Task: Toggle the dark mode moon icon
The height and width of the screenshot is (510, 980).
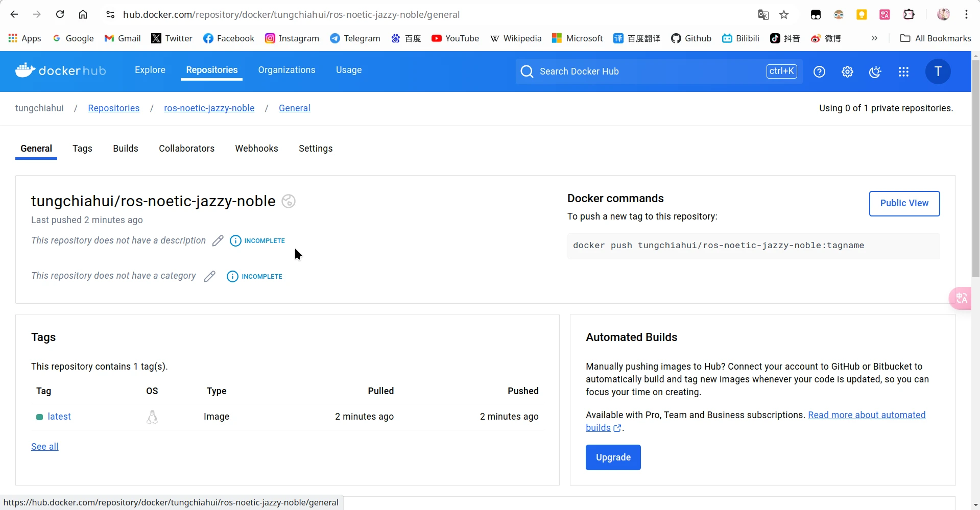Action: [875, 72]
